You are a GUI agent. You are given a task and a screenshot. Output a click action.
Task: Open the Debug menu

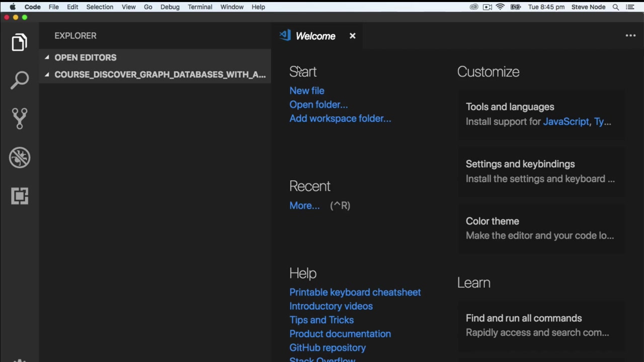pyautogui.click(x=170, y=7)
